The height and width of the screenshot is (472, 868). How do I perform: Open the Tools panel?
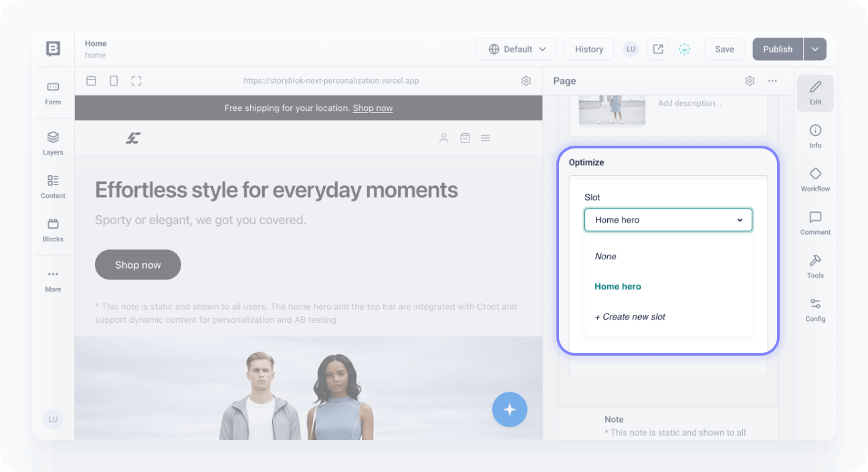click(x=815, y=266)
